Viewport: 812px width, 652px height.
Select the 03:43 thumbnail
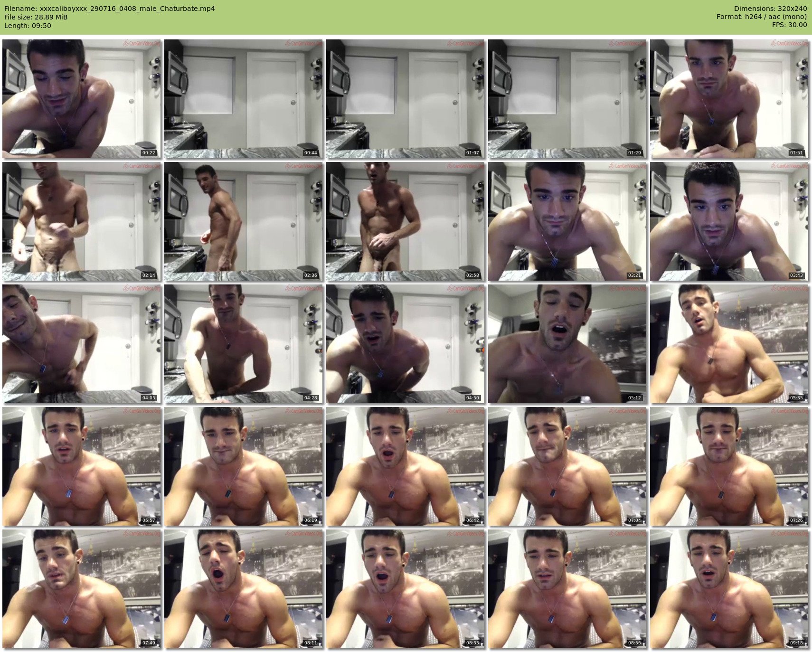[729, 221]
